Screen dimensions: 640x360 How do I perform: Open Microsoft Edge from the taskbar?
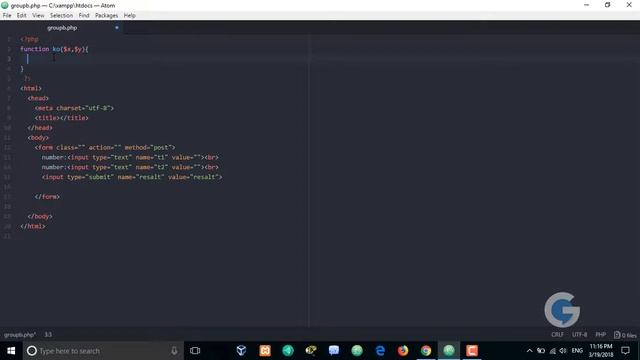coord(380,351)
